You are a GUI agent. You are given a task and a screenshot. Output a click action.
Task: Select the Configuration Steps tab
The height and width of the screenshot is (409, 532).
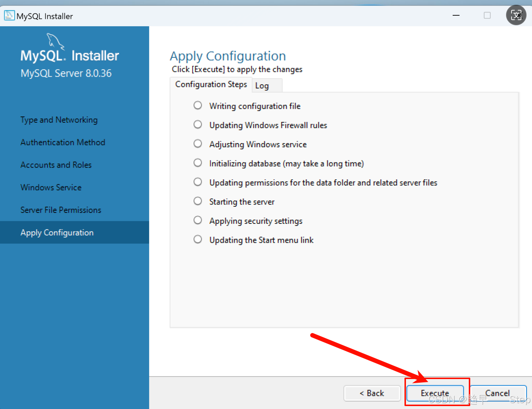pos(211,84)
